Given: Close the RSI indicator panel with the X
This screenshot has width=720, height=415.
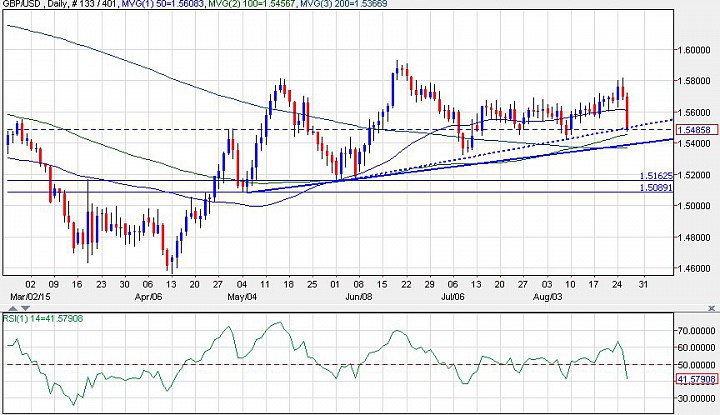Looking at the screenshot, I should pyautogui.click(x=712, y=308).
